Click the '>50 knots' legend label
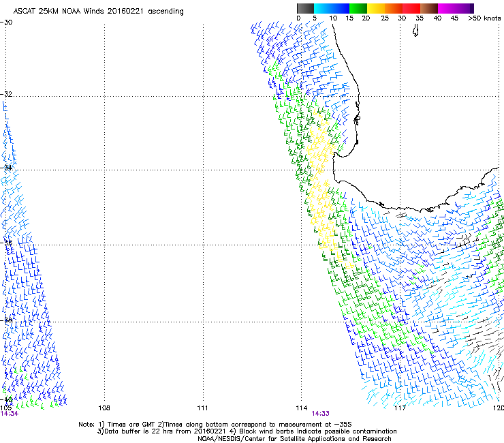504x443 pixels. click(484, 18)
